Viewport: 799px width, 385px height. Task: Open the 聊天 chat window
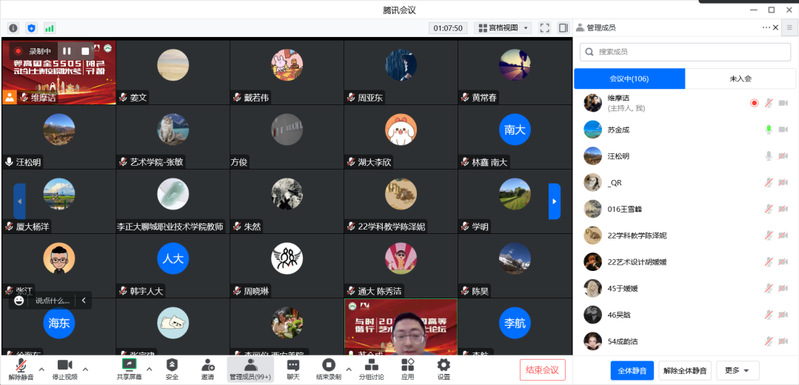pyautogui.click(x=293, y=369)
